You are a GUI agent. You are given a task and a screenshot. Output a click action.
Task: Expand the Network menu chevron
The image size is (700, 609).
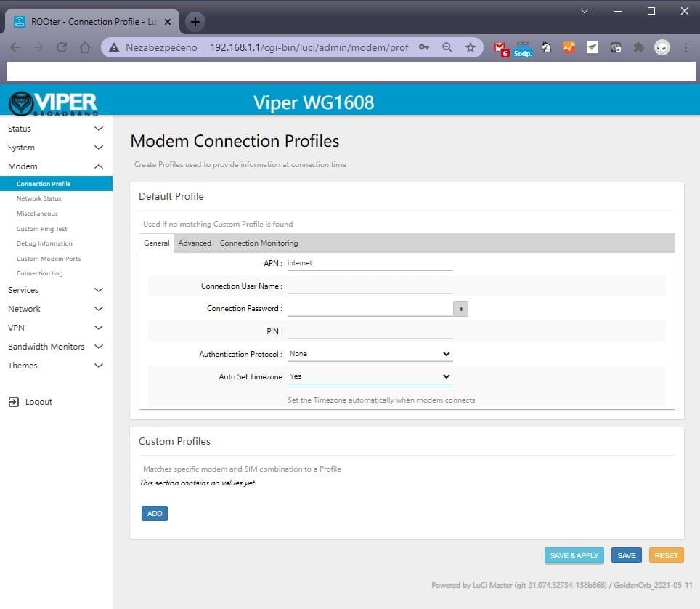pyautogui.click(x=99, y=309)
